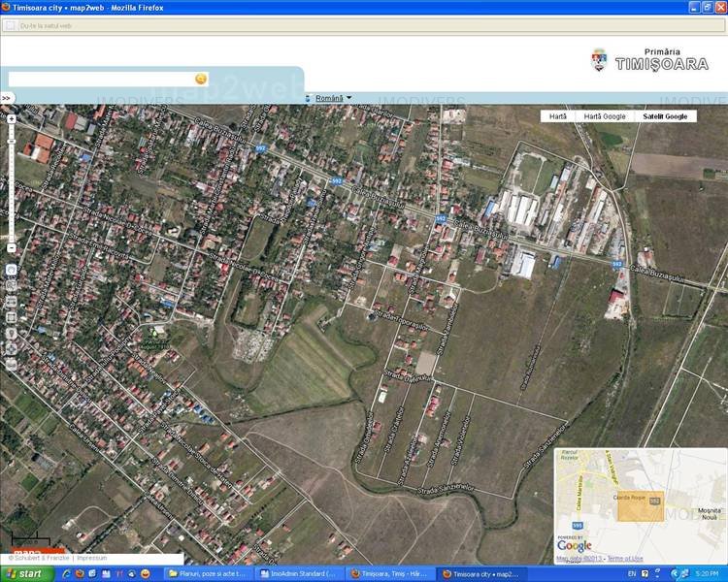
Task: Click the zoom in plus button
Action: [11, 119]
